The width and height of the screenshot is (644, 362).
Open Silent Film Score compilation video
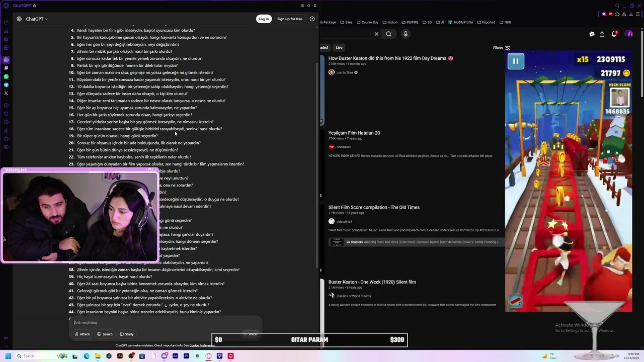click(374, 207)
